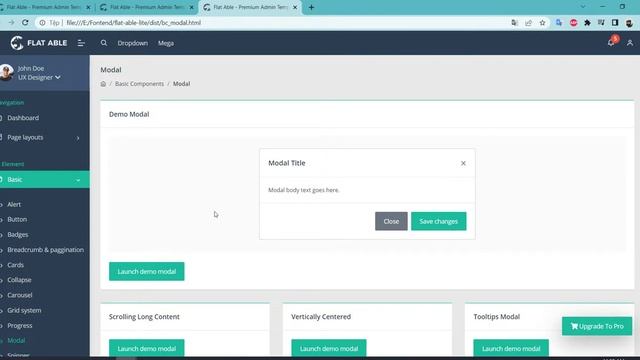Open a new browser tab
This screenshot has width=640, height=360.
pos(311,7)
